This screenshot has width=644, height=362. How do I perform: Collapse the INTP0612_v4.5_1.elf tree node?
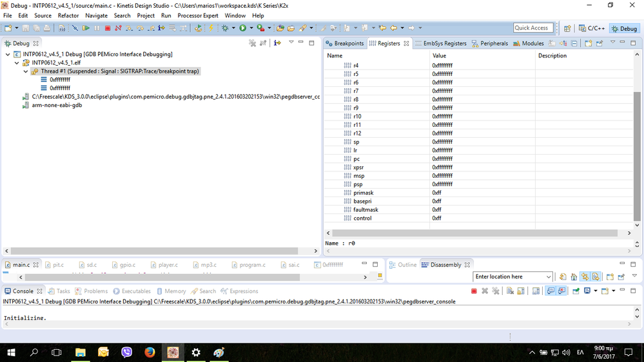(17, 62)
